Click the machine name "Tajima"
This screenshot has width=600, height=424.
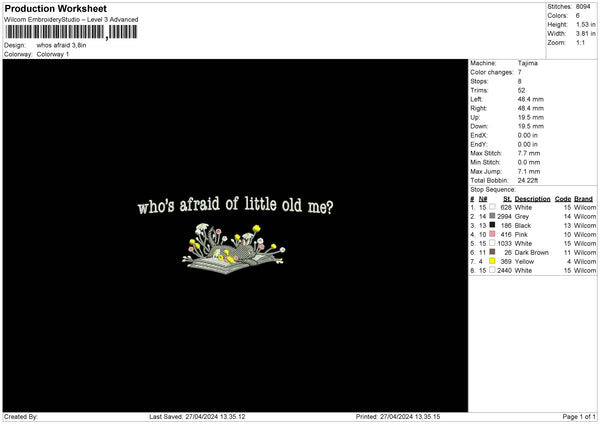(x=528, y=63)
